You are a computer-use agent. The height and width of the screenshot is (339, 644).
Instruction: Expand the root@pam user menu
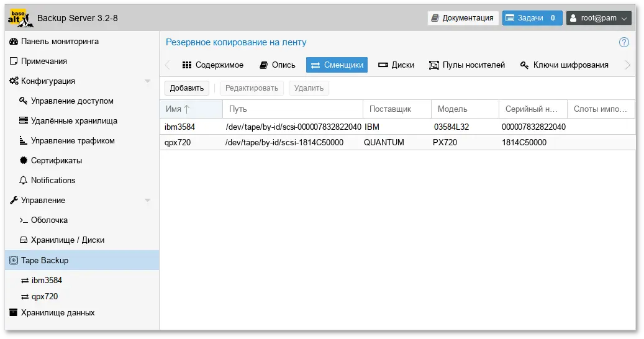point(599,18)
